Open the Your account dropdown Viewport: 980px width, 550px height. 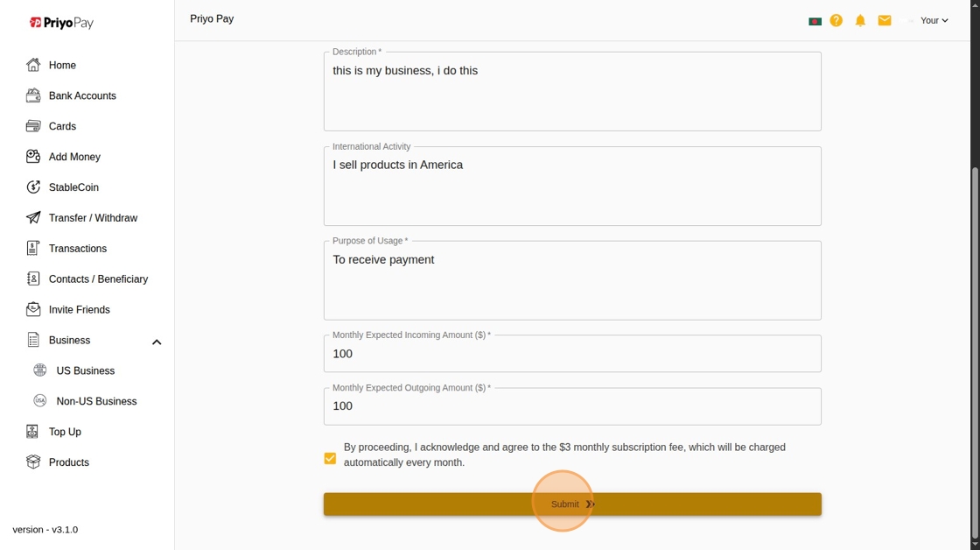pyautogui.click(x=934, y=20)
